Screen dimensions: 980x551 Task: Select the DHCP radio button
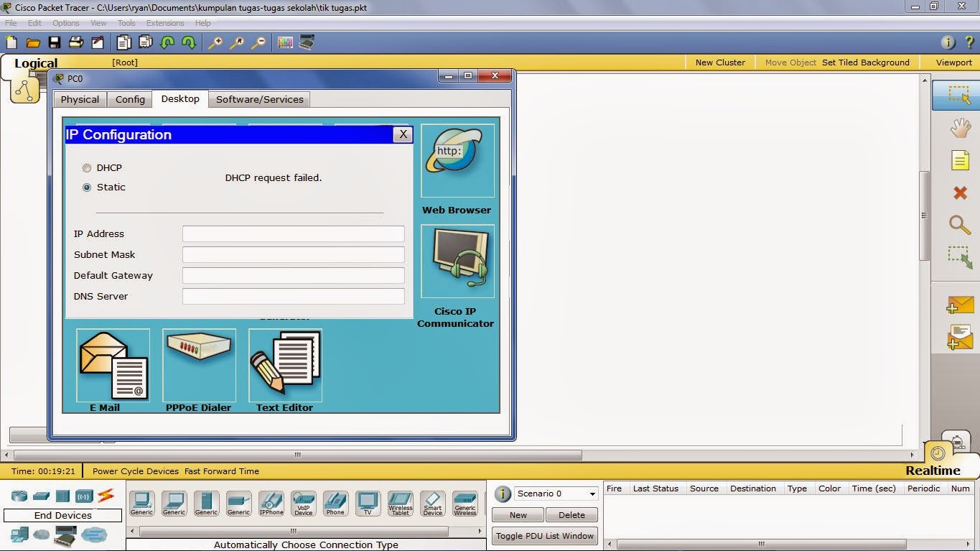pos(87,168)
